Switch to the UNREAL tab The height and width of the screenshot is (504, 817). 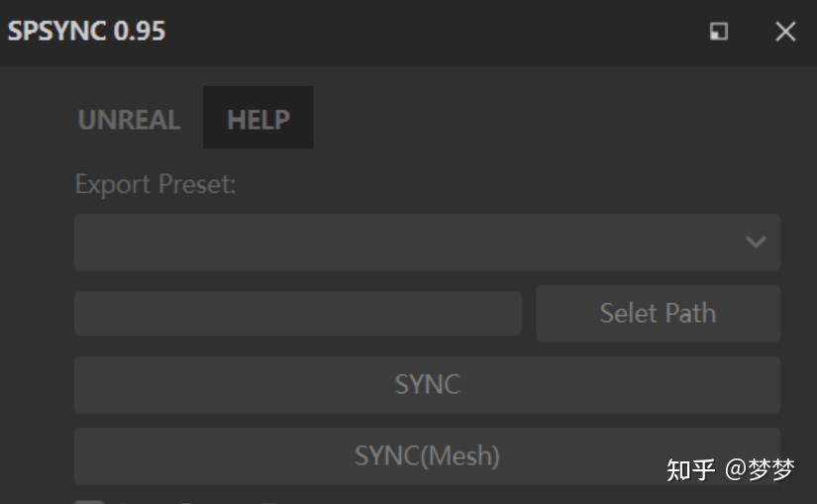click(x=129, y=120)
